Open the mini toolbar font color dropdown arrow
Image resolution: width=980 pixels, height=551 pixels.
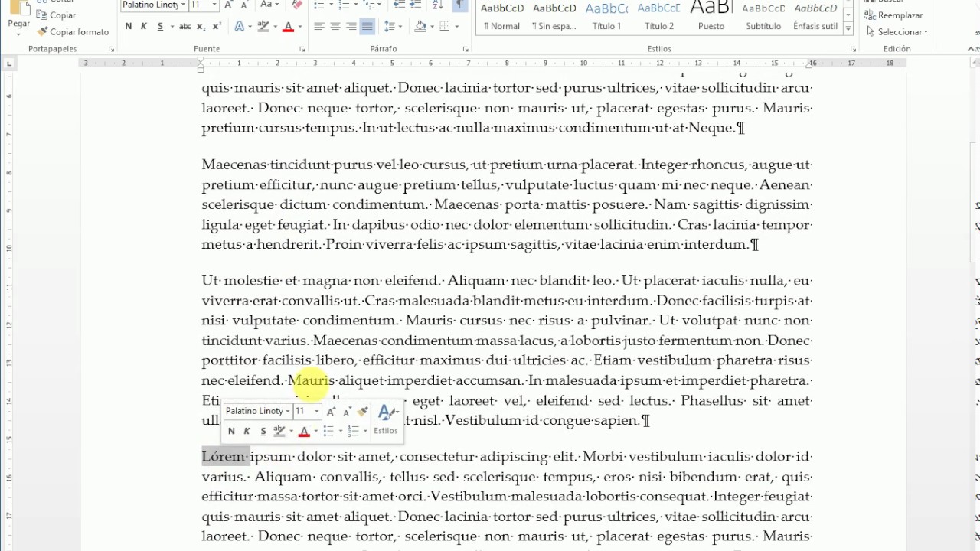coord(315,432)
